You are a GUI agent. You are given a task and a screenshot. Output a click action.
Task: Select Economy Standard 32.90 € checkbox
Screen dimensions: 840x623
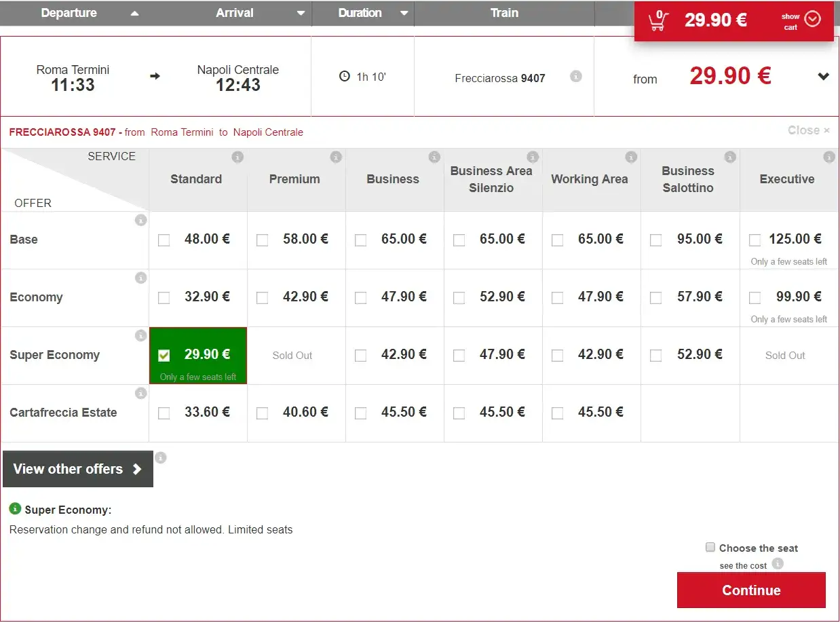coord(164,298)
